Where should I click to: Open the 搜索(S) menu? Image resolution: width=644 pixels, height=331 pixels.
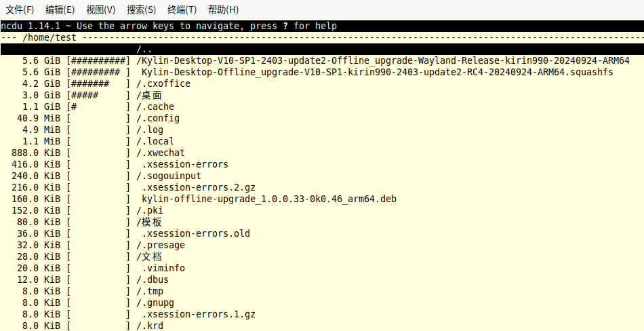coord(141,9)
